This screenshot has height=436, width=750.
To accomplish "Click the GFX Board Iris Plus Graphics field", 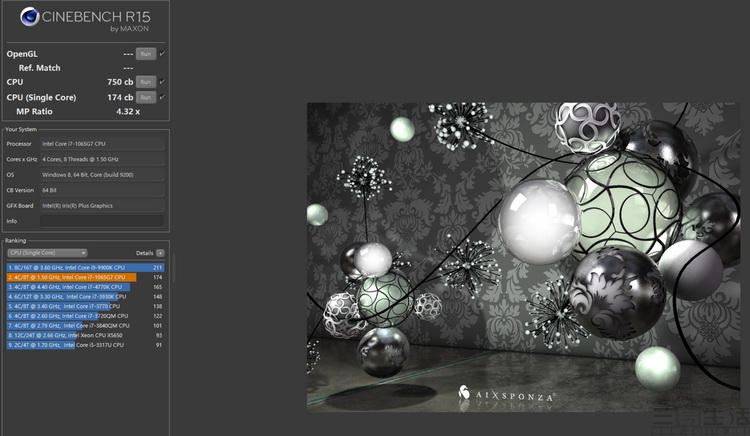I will point(102,206).
